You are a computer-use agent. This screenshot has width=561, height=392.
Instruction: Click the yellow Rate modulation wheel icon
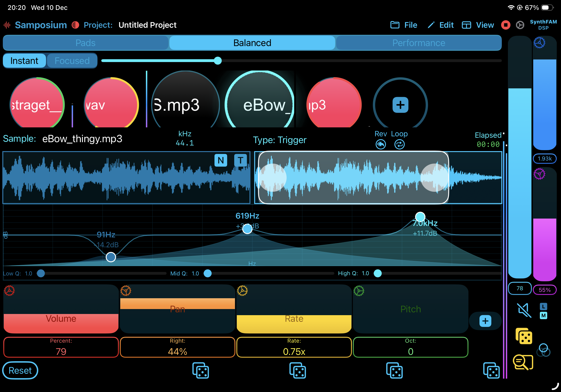point(242,290)
